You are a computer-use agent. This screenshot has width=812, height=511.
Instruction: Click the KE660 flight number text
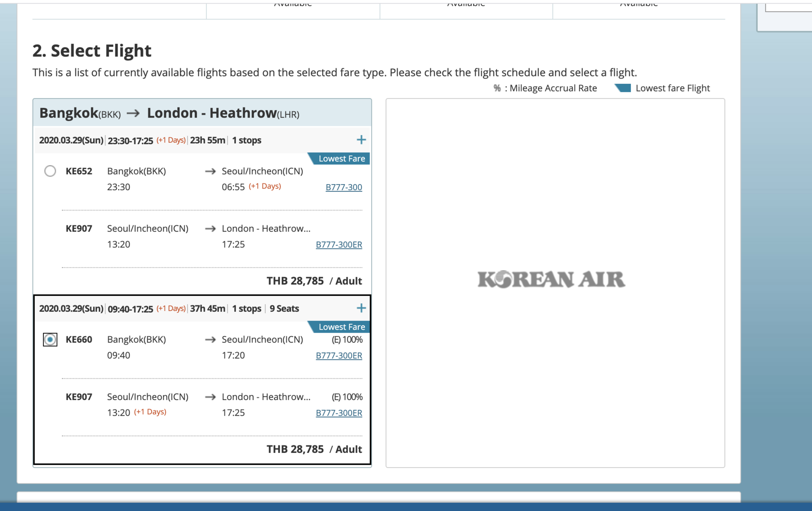point(79,339)
